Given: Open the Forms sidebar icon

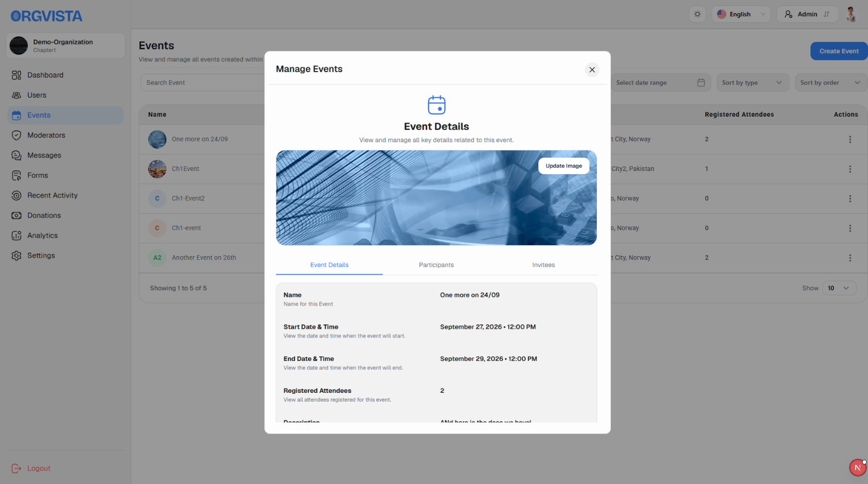Looking at the screenshot, I should pos(16,175).
